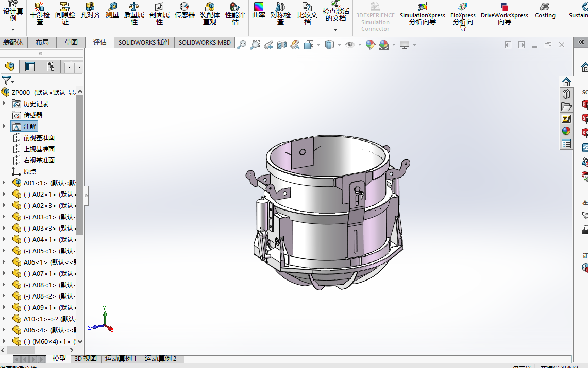Screen dimensions: 588x368
Task: Click Section View icon
Action: coord(281,45)
